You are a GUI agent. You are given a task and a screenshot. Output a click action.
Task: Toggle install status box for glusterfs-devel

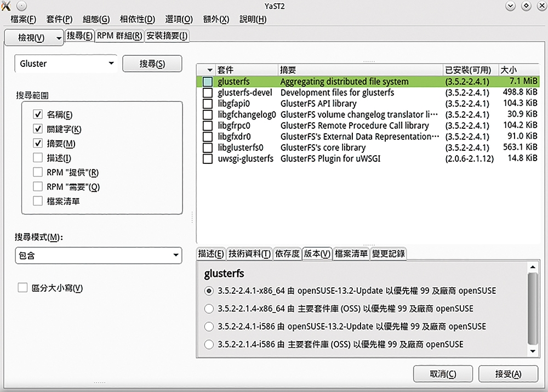208,93
